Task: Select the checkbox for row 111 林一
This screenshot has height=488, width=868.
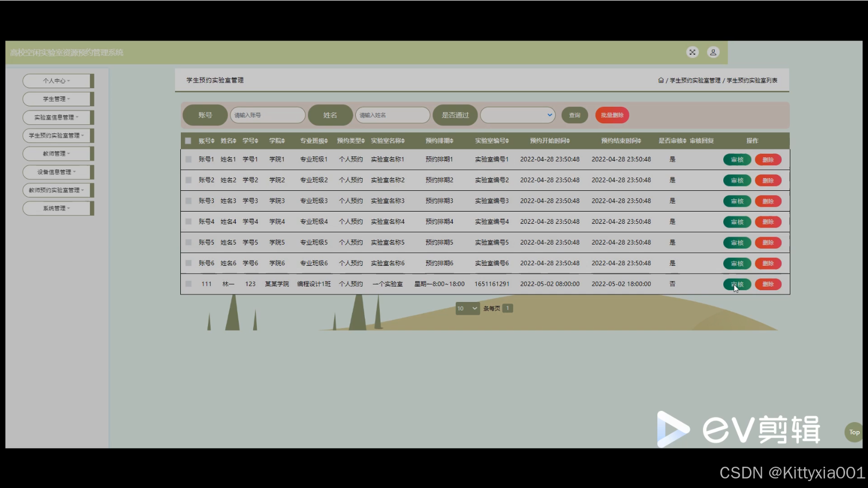Action: [188, 284]
